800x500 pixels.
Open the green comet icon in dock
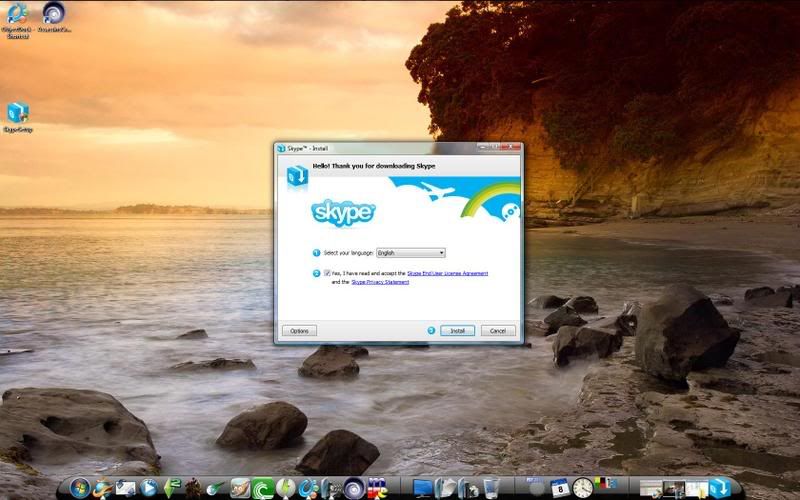point(215,489)
